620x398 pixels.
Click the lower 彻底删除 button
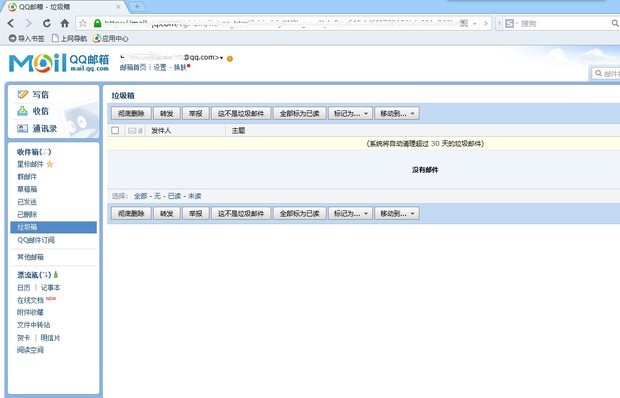point(131,213)
